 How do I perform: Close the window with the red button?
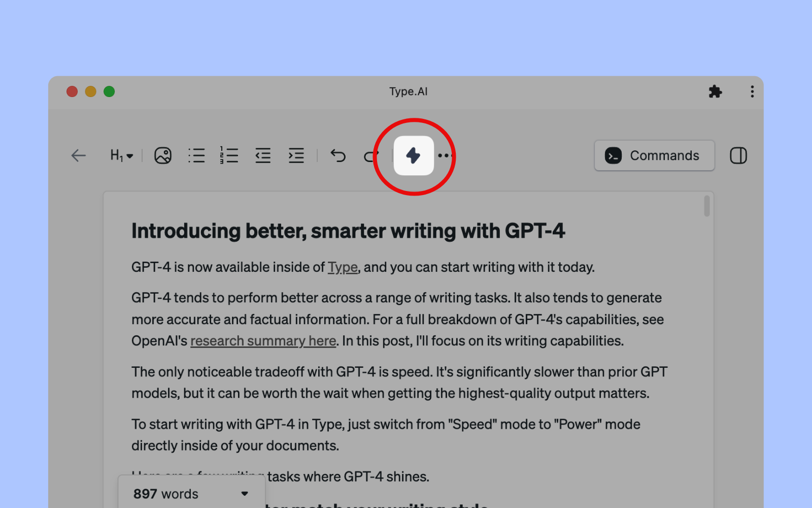tap(72, 91)
